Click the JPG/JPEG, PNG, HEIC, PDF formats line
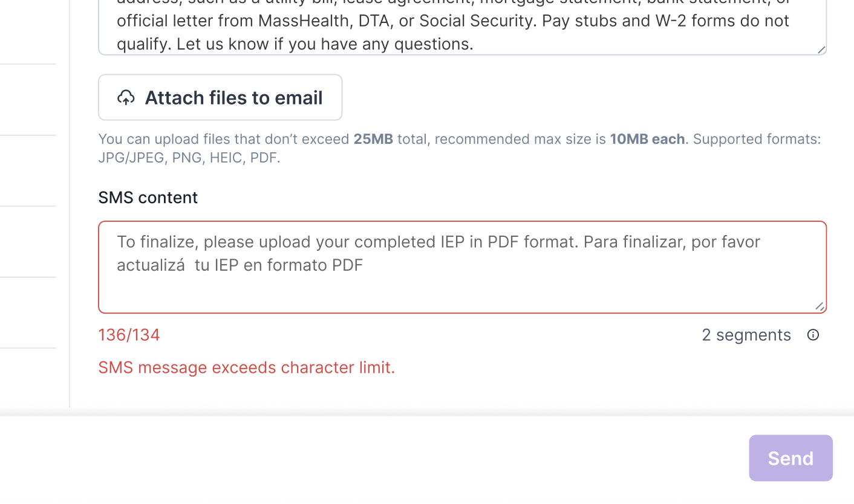This screenshot has width=854, height=504. (189, 158)
